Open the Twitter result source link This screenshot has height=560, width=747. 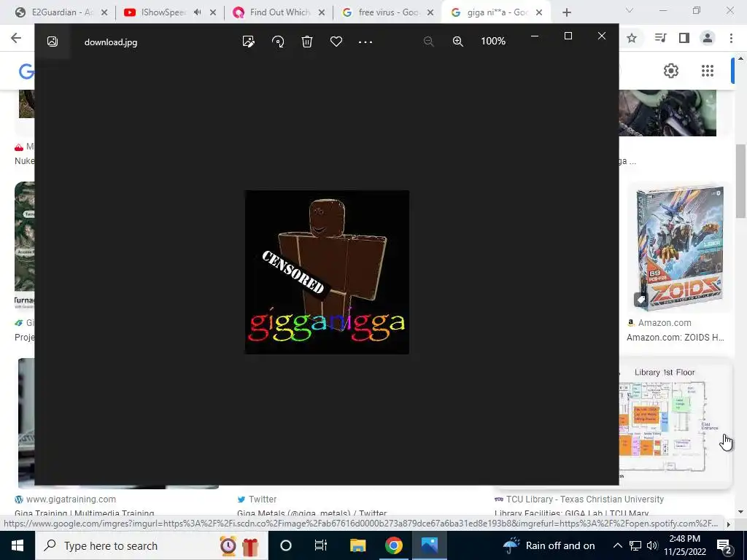click(263, 499)
